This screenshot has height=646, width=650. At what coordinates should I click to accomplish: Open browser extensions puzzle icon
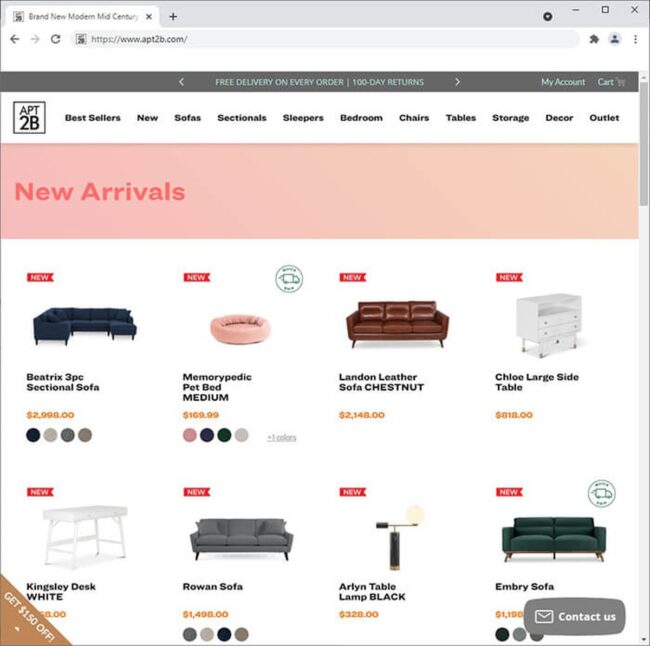pos(594,39)
